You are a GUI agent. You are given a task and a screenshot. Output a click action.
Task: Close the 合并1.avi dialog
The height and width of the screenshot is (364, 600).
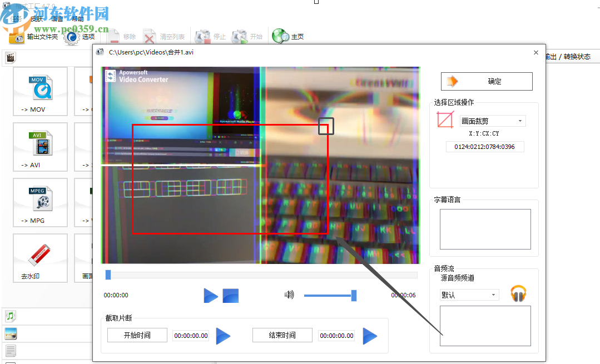pos(535,52)
